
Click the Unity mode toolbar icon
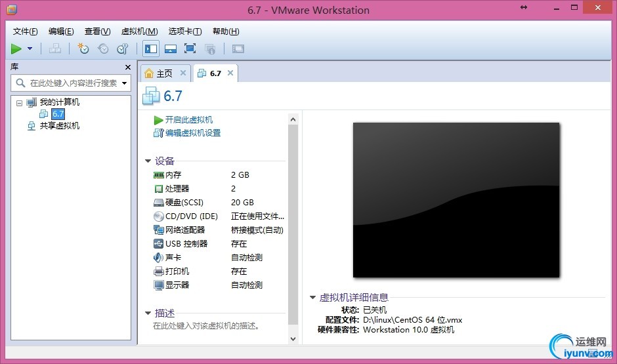coord(210,49)
